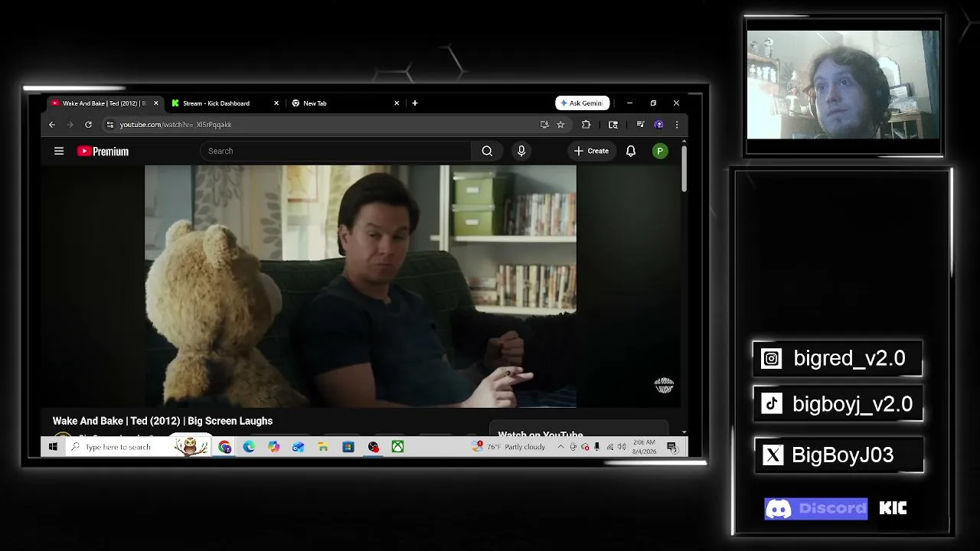980x551 pixels.
Task: Open the Outlook mail icon in the taskbar
Action: point(299,447)
